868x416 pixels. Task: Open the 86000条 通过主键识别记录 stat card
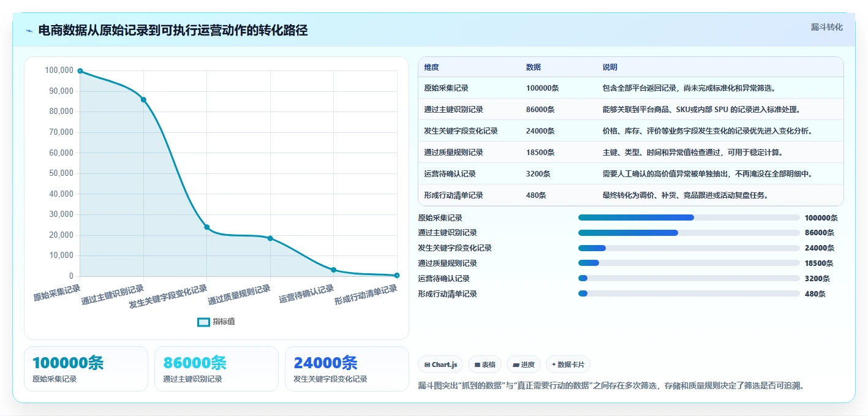pyautogui.click(x=216, y=369)
